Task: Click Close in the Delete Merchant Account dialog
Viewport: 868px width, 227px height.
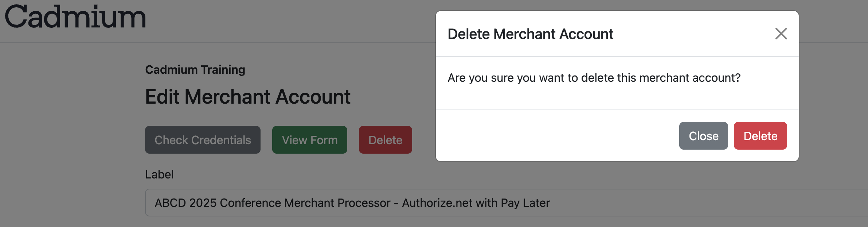Action: click(x=703, y=135)
